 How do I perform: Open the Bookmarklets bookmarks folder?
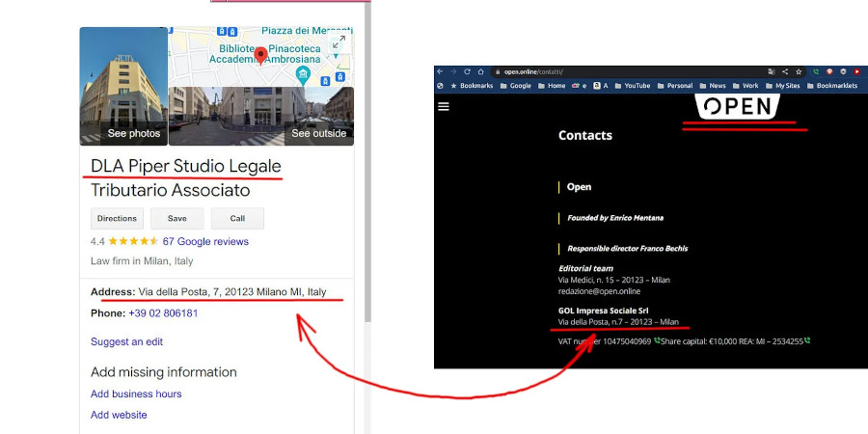click(832, 86)
